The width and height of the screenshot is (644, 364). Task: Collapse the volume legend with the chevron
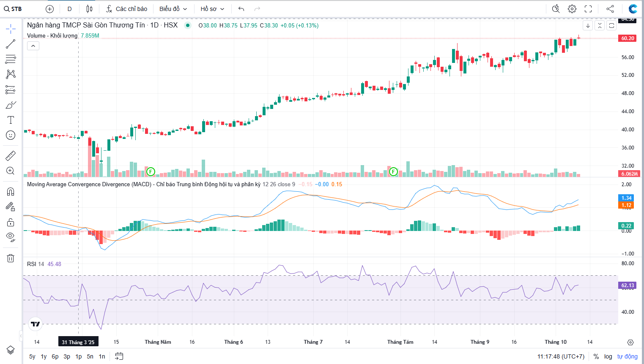tap(33, 46)
